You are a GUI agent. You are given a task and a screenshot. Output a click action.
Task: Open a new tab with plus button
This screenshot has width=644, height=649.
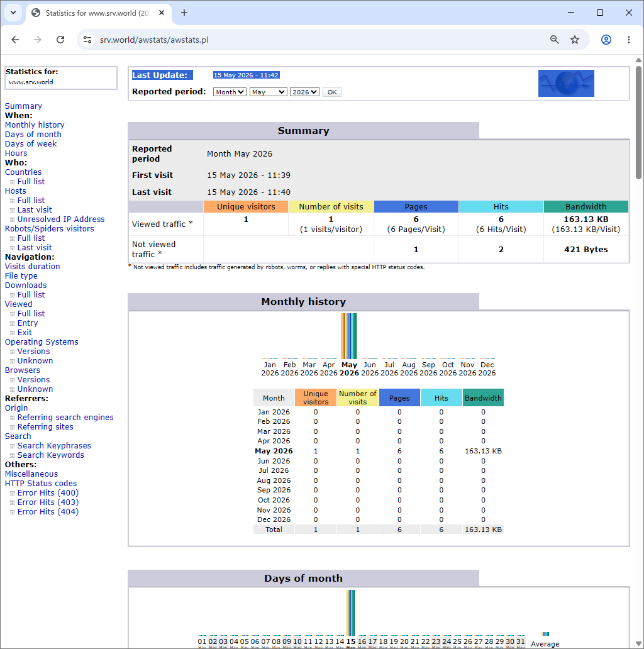point(184,13)
